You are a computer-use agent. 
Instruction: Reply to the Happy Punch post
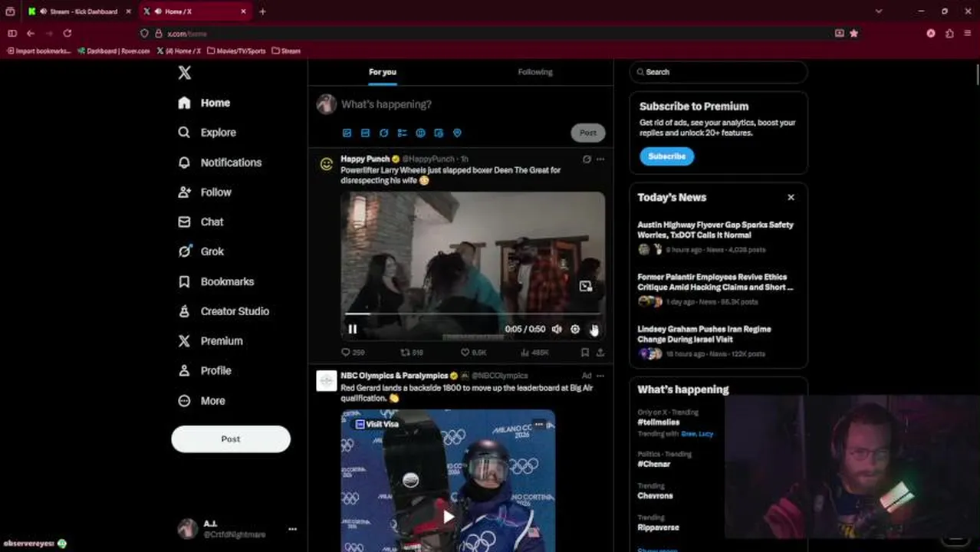tap(353, 353)
